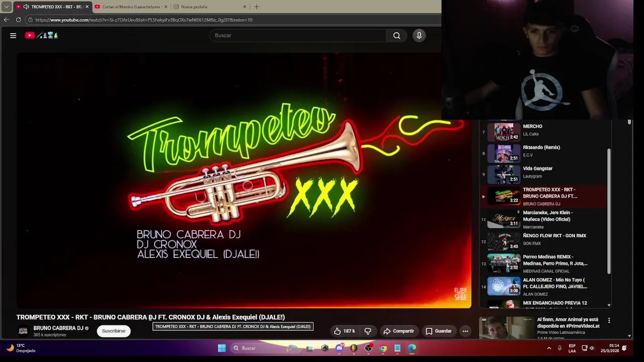This screenshot has width=644, height=362.
Task: Go back using the browser back arrow
Action: tap(6, 20)
